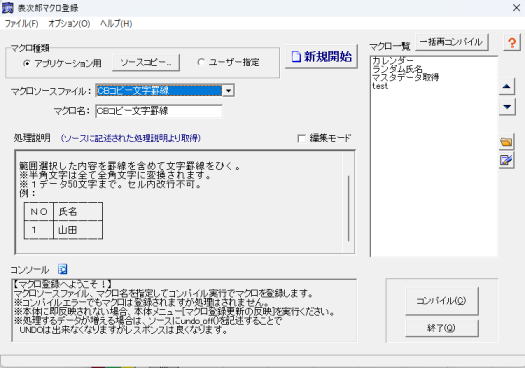The height and width of the screenshot is (368, 525).
Task: Move selected macro up with up arrow
Action: tap(507, 87)
